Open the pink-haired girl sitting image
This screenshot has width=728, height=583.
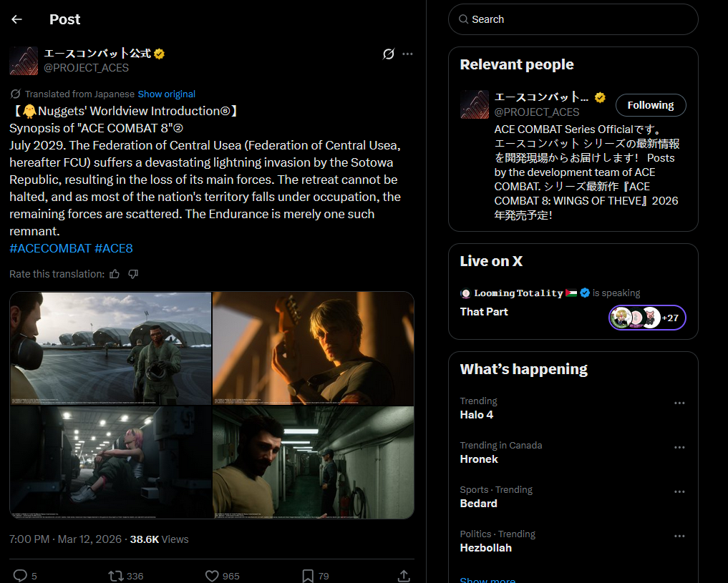click(110, 462)
